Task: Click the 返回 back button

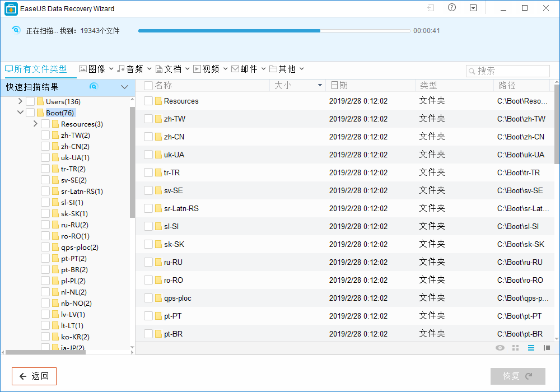Action: click(x=34, y=376)
